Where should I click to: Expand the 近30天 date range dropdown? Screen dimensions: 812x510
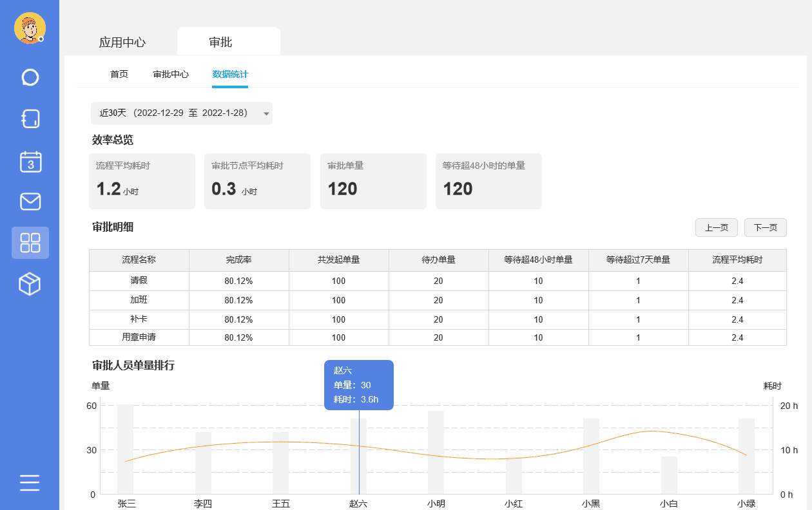tap(182, 113)
